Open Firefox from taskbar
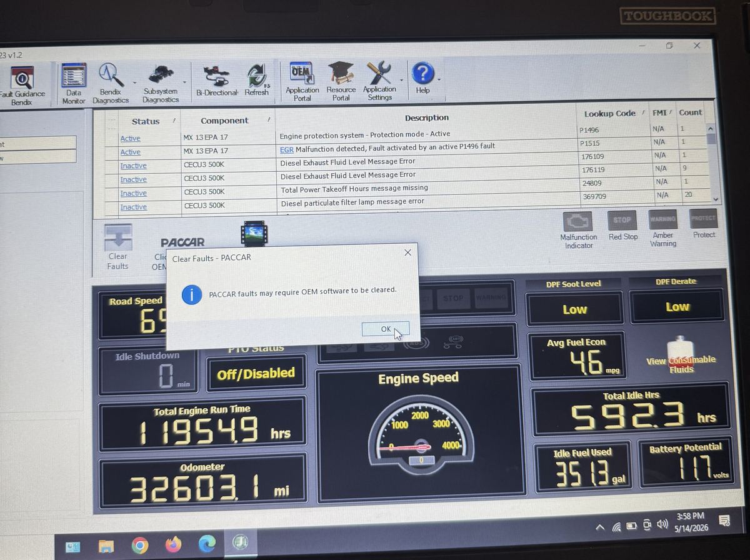The width and height of the screenshot is (750, 560). point(173,546)
